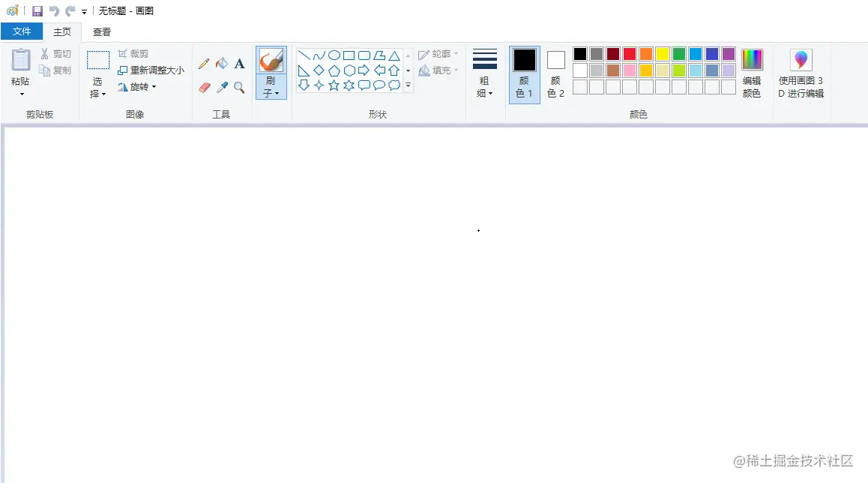Image resolution: width=868 pixels, height=483 pixels.
Task: Click 使用画图3D进行编辑
Action: (x=801, y=71)
